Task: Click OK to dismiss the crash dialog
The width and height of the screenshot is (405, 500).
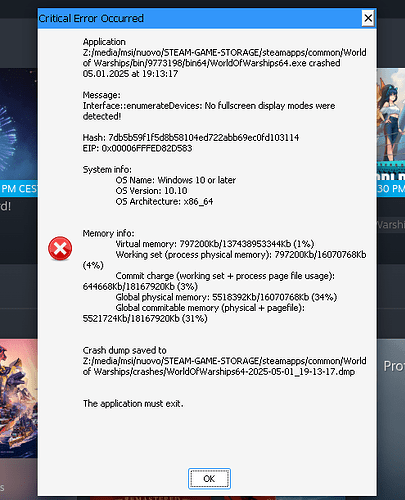Action: click(209, 479)
